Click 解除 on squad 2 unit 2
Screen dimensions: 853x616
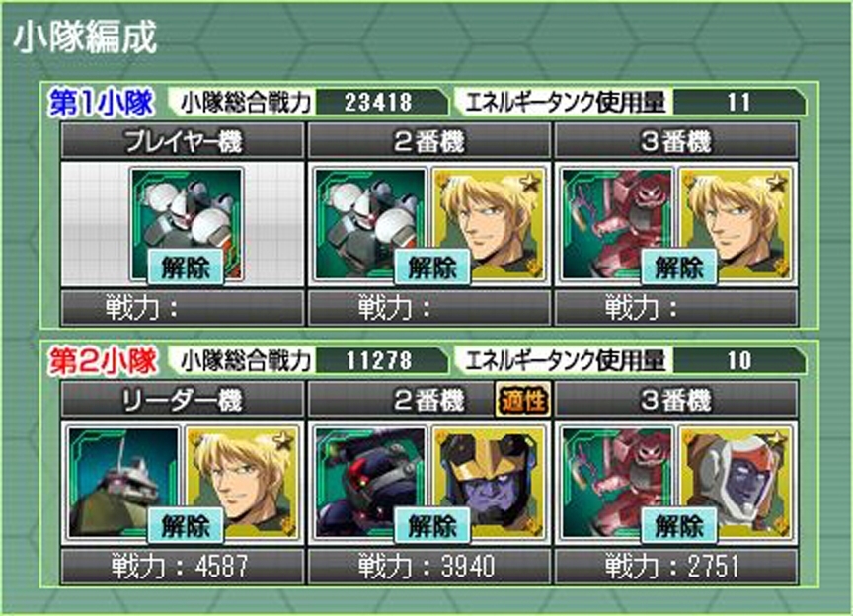(x=432, y=525)
